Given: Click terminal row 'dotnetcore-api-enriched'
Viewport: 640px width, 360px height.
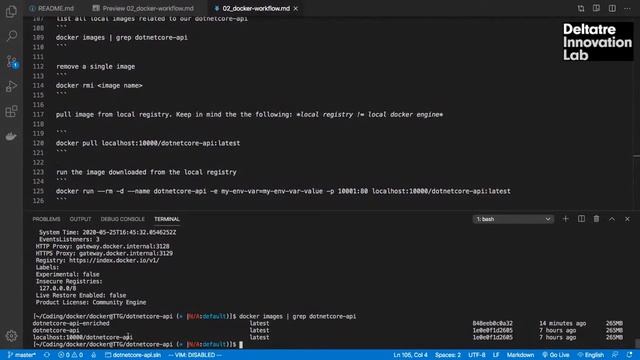Looking at the screenshot, I should pyautogui.click(x=71, y=323).
